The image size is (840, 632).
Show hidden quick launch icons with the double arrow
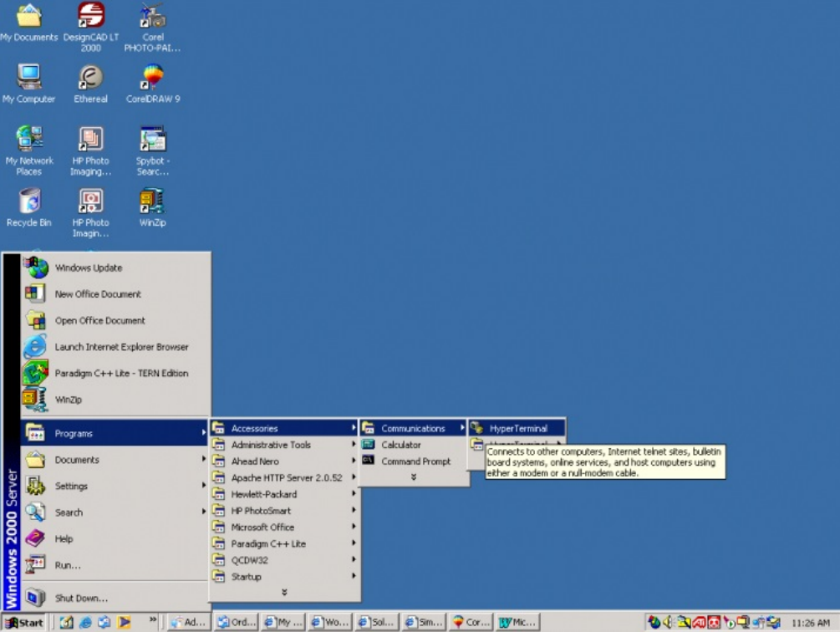click(153, 619)
